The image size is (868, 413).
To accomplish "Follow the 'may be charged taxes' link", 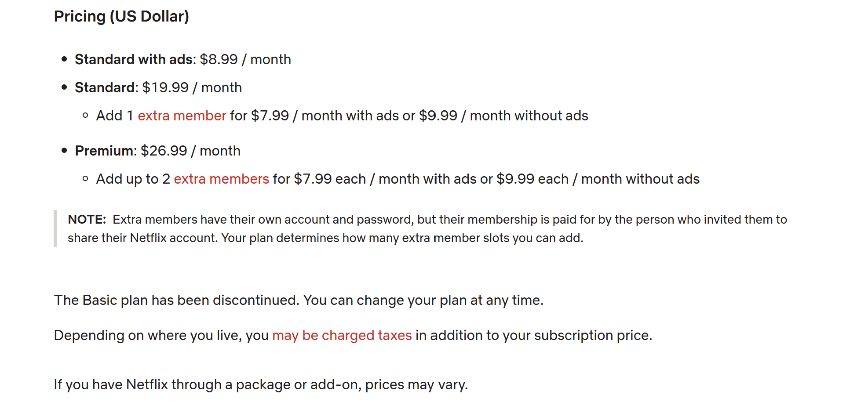I will pos(342,335).
